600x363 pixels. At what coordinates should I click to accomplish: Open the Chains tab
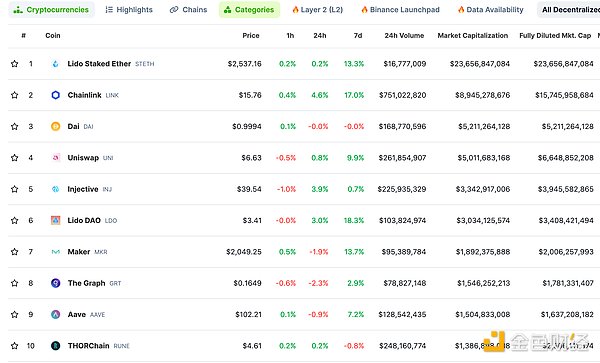tap(188, 10)
